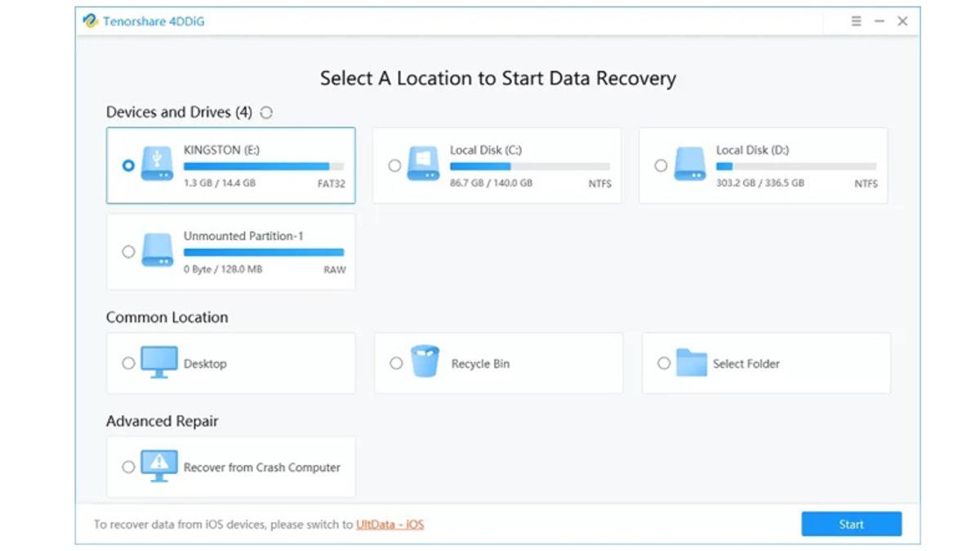Click the Select Folder icon
Viewport: 980px width, 551px height.
(691, 363)
